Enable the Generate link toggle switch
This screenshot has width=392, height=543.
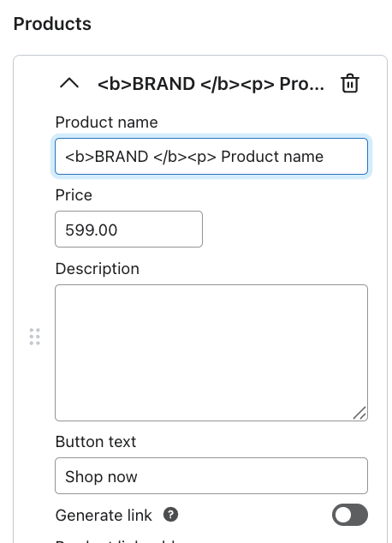click(x=350, y=515)
